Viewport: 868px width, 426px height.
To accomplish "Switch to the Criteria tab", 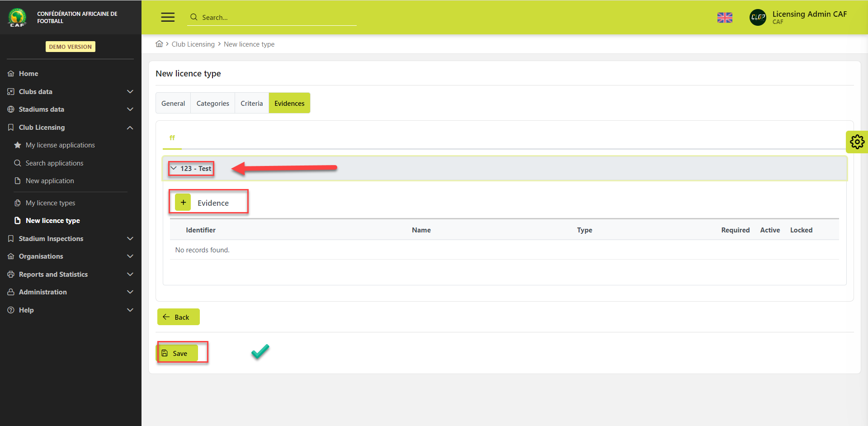I will point(251,103).
